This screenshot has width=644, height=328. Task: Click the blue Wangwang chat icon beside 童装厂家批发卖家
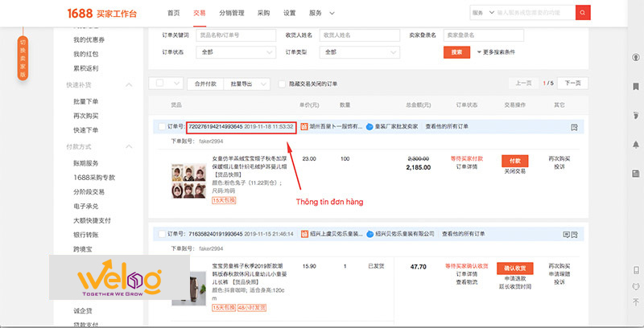[369, 127]
